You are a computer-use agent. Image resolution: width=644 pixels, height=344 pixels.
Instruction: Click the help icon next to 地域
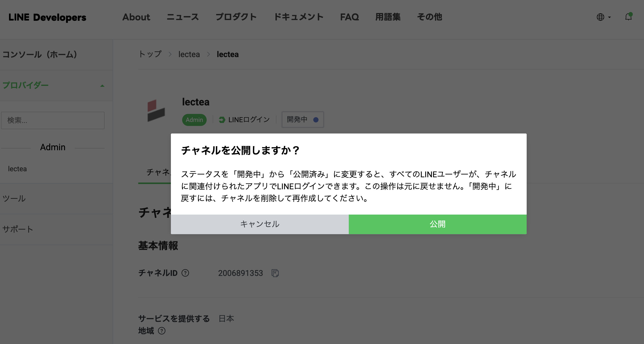162,331
